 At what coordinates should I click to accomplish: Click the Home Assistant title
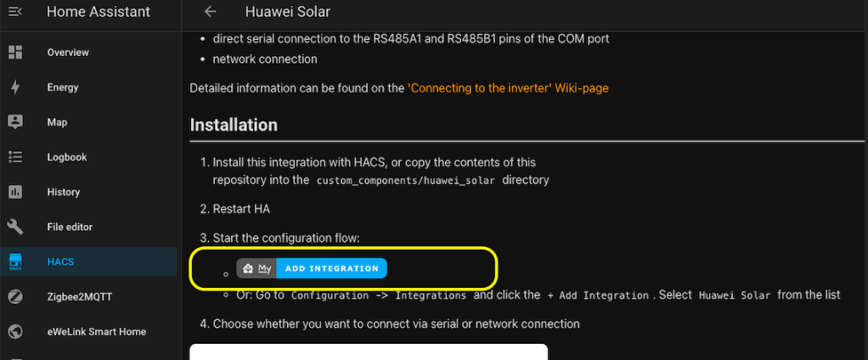(x=99, y=12)
